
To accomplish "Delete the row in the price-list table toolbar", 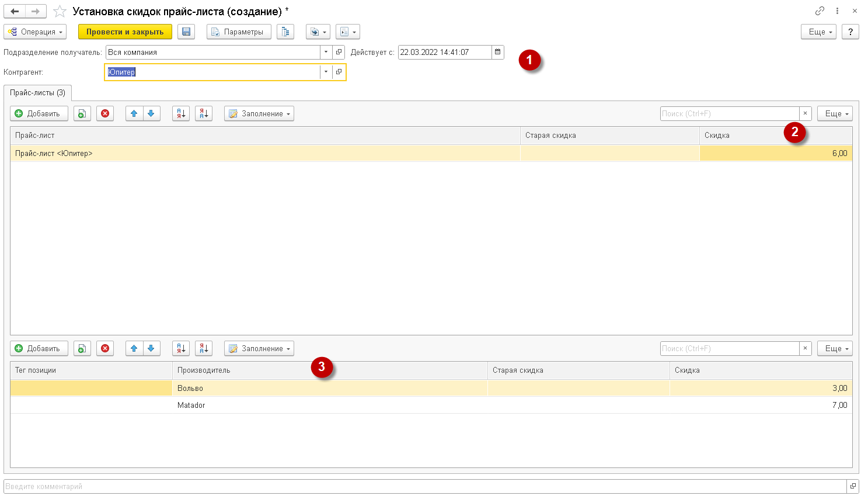I will 105,113.
